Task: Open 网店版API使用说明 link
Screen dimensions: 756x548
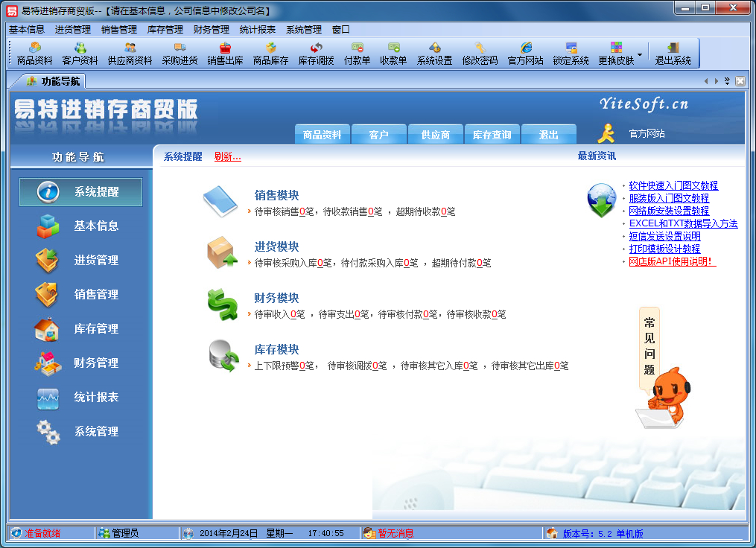Action: (672, 261)
